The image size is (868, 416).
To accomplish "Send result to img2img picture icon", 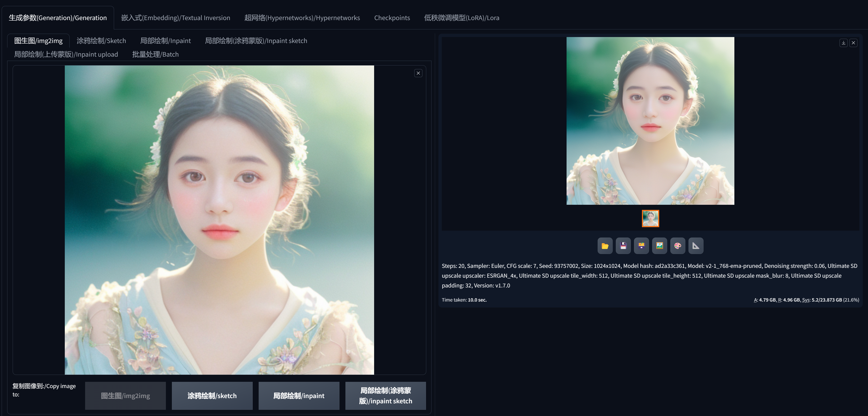I will [659, 246].
